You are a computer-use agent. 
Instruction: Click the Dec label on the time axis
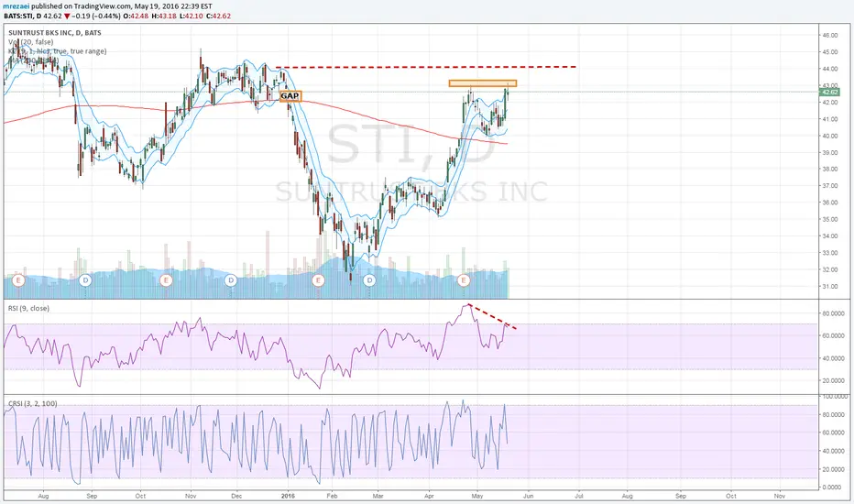pyautogui.click(x=236, y=497)
